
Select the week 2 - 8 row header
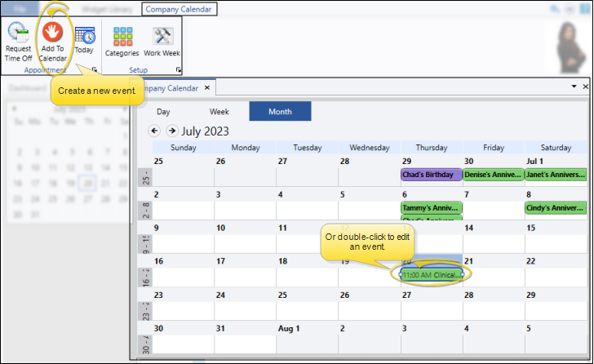click(144, 208)
